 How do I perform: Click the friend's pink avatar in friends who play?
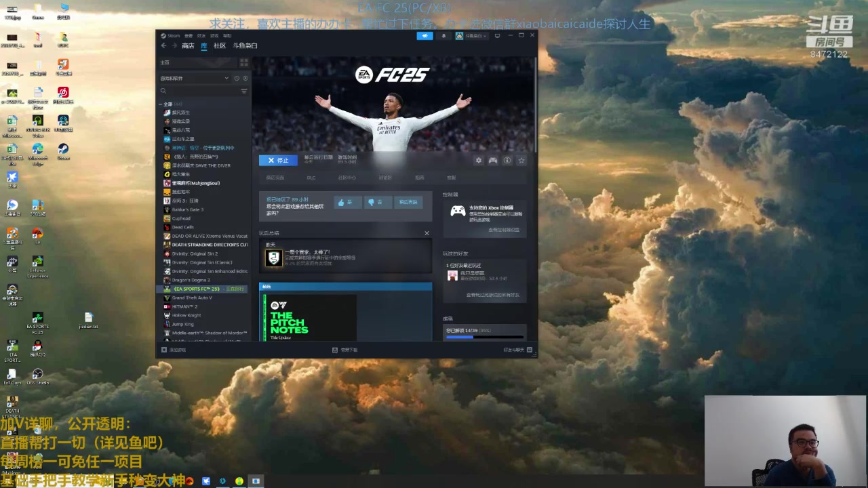(452, 274)
